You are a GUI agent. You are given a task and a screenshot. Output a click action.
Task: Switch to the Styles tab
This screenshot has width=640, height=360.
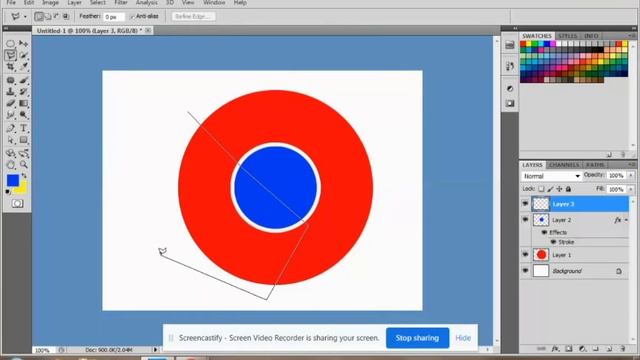click(x=568, y=36)
